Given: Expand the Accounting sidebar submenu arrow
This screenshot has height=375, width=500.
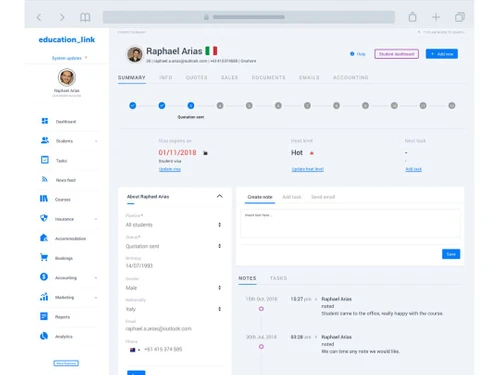Looking at the screenshot, I should point(96,278).
